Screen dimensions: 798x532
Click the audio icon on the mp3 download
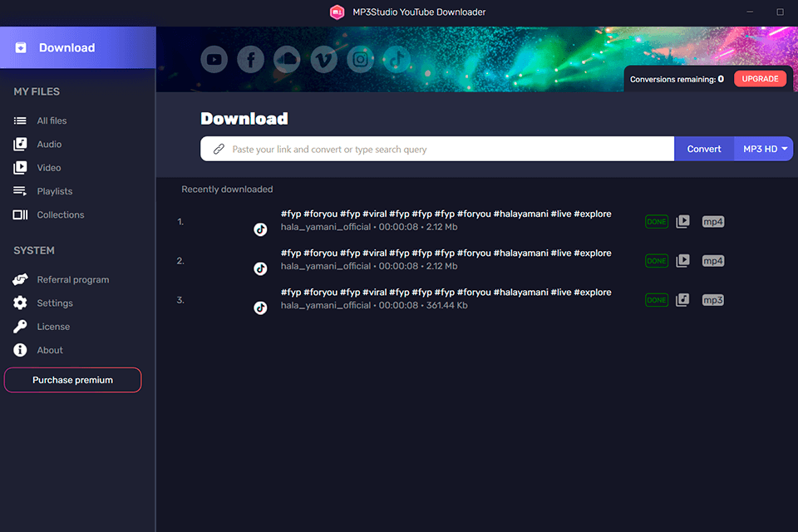682,299
